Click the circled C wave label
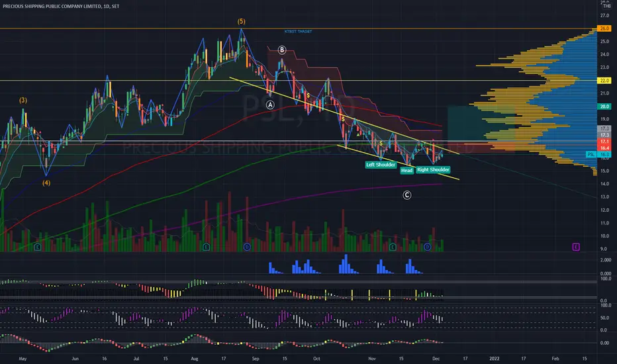Viewport: 617px width, 364px height. click(407, 195)
